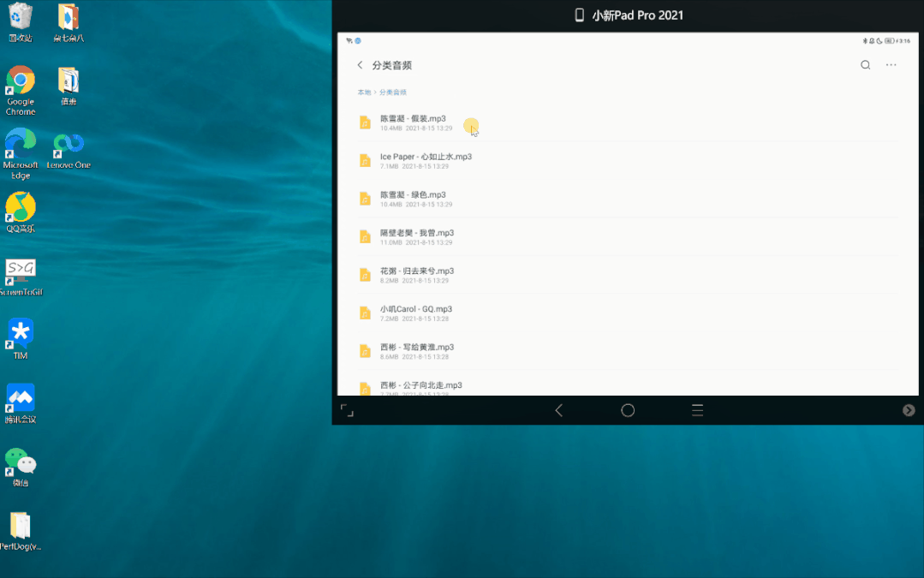
Task: Toggle the fullscreen corner icon bottom-left
Action: click(348, 410)
